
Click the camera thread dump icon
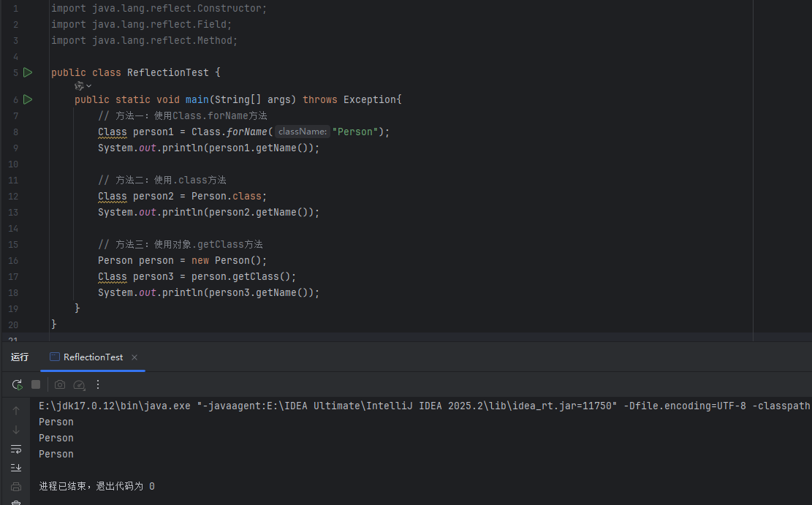(x=60, y=384)
